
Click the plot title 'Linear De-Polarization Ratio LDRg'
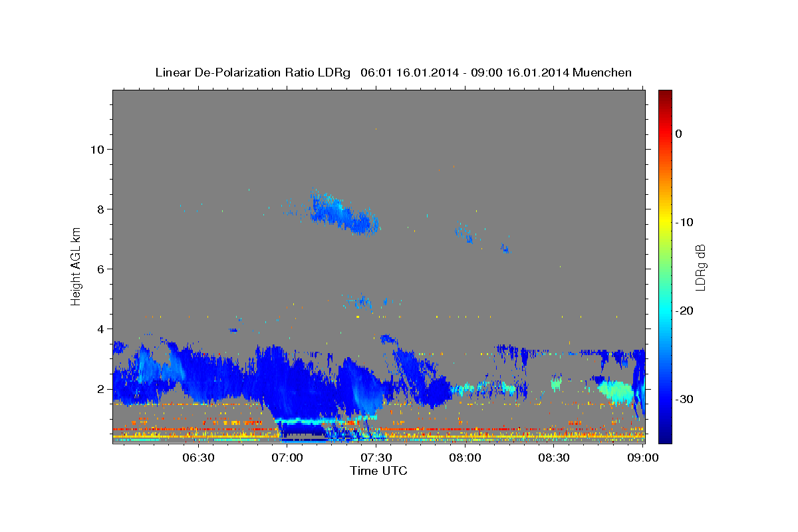pos(253,72)
